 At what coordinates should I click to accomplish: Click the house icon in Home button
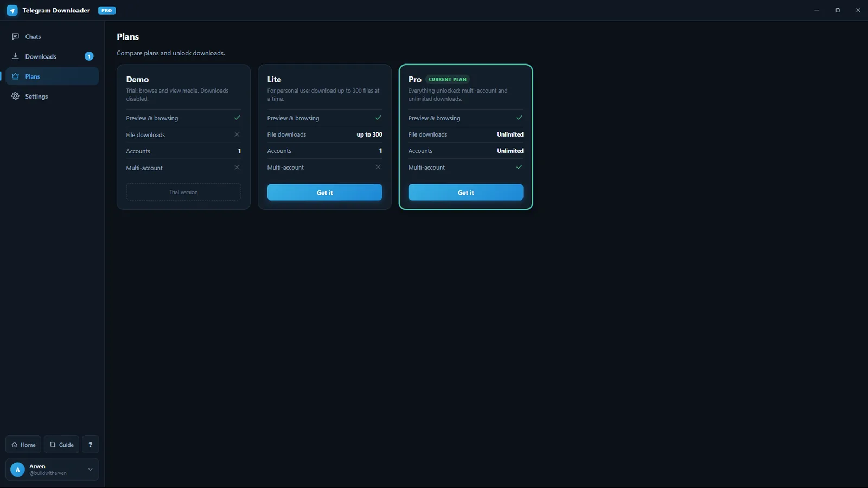coord(15,445)
